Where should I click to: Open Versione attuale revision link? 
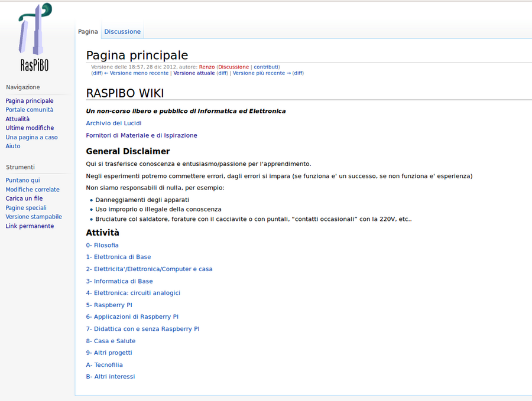[194, 73]
